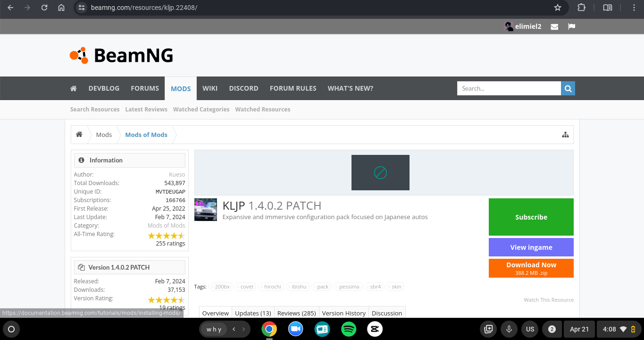
Task: Open FORUM RULES menu item
Action: point(293,88)
